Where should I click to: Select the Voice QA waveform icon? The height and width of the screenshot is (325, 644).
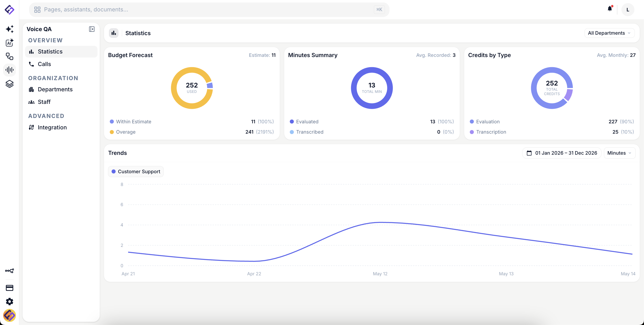[x=9, y=70]
